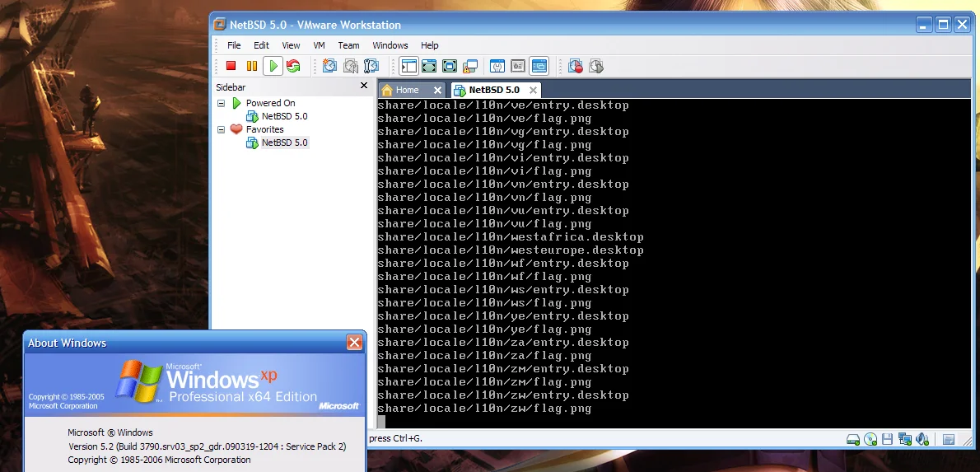
Task: Reset the virtual machine using the toolbar icon
Action: (293, 66)
